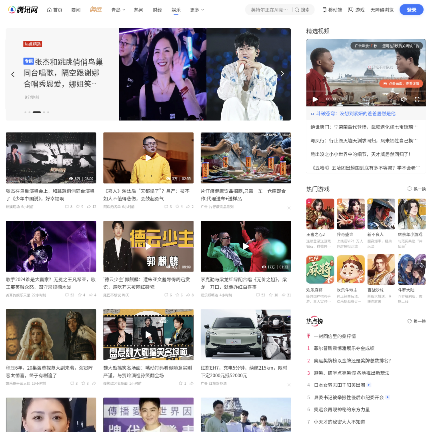Open hot list item ranked 1
The width and height of the screenshot is (432, 432).
[x=344, y=348]
